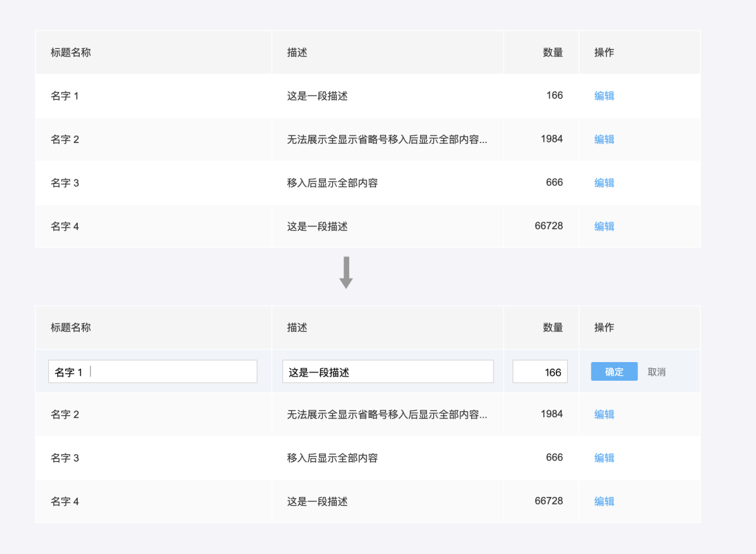Viewport: 756px width, 554px height.
Task: Click 编辑 for 名字 4 in lower table
Action: [604, 501]
